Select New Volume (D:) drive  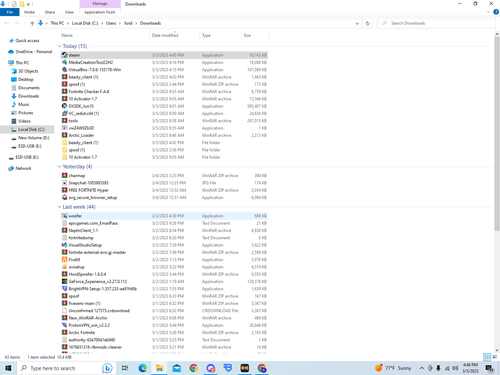pyautogui.click(x=34, y=138)
